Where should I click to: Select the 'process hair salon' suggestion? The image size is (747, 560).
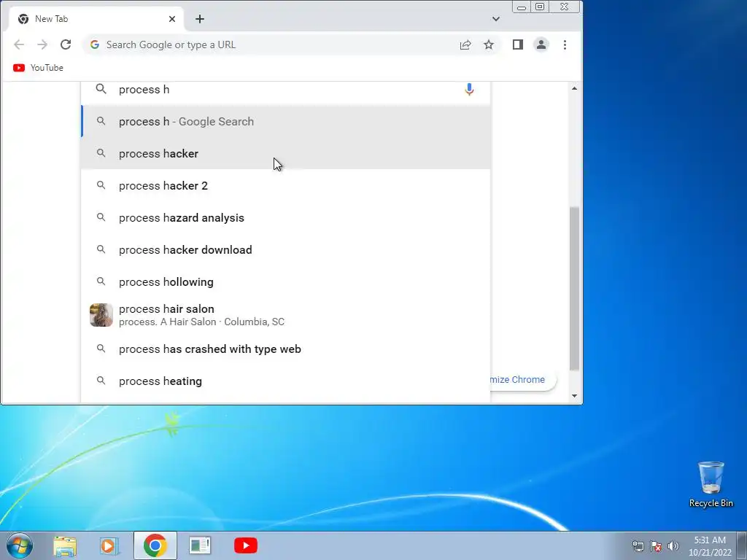[286, 315]
